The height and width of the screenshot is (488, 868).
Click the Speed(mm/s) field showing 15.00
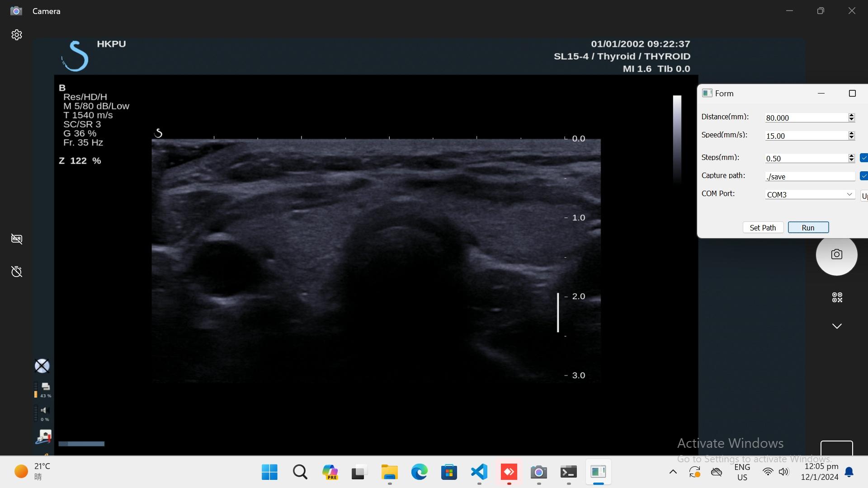pos(806,136)
